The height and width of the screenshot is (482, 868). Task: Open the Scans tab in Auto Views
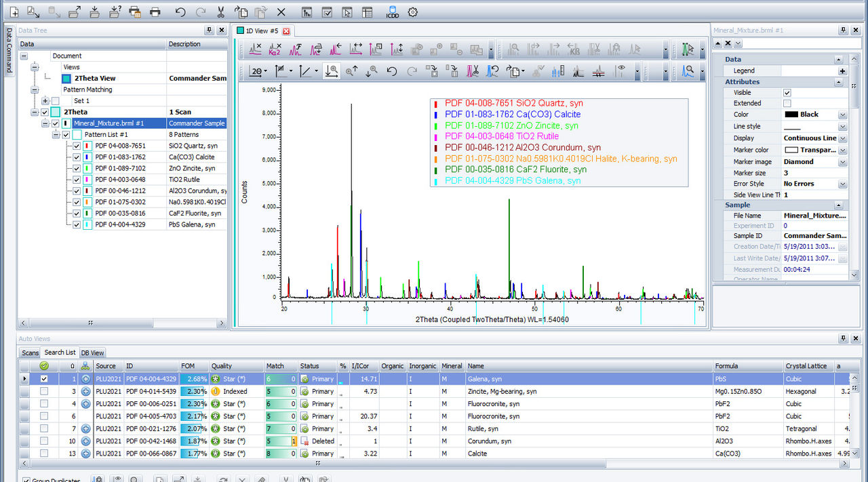(29, 353)
